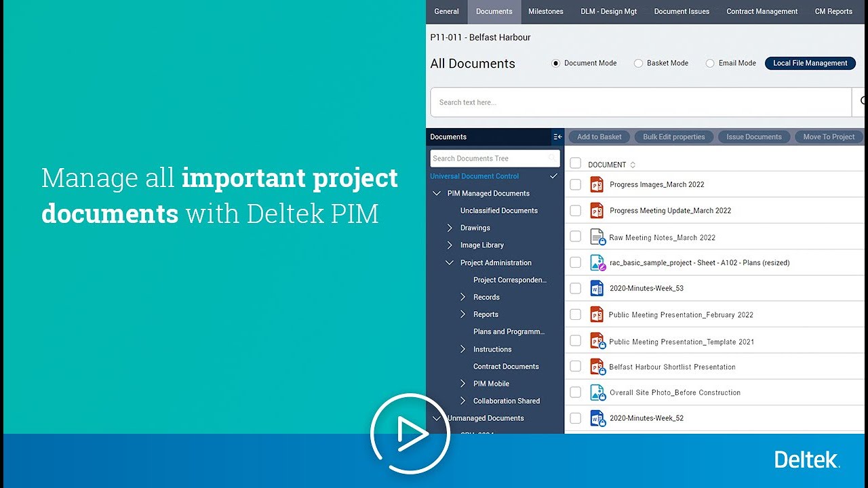Viewport: 868px width, 488px height.
Task: Expand the PIM Mobile folder
Action: pos(462,384)
